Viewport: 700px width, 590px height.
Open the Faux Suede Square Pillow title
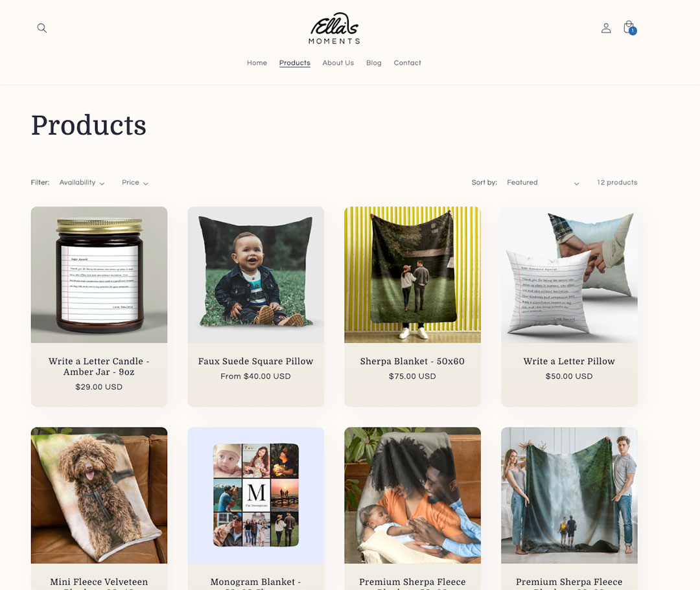click(x=256, y=361)
